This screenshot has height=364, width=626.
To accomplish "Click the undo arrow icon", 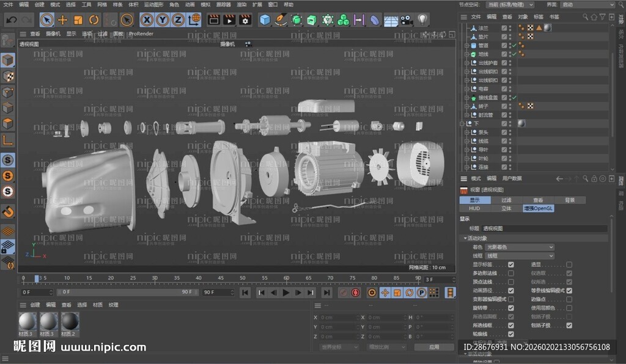I will tap(10, 20).
